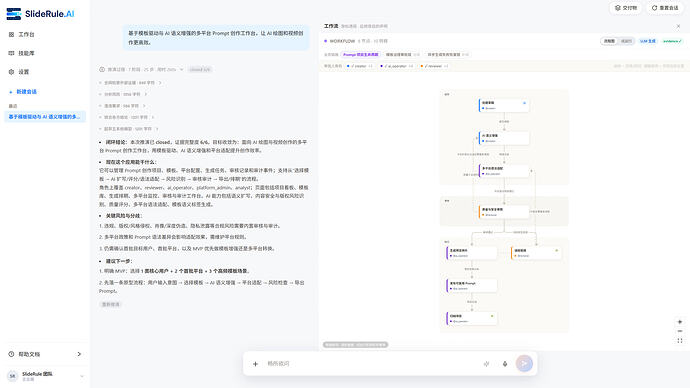Select the orange node at bottom right
This screenshot has width=690, height=388.
pyautogui.click(x=536, y=253)
